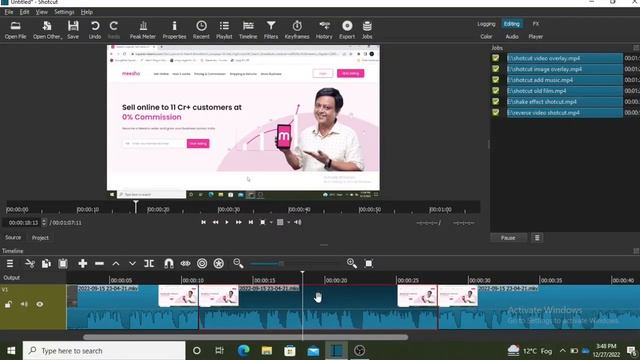640x360 pixels.
Task: Open the Help menu
Action: pos(87,12)
